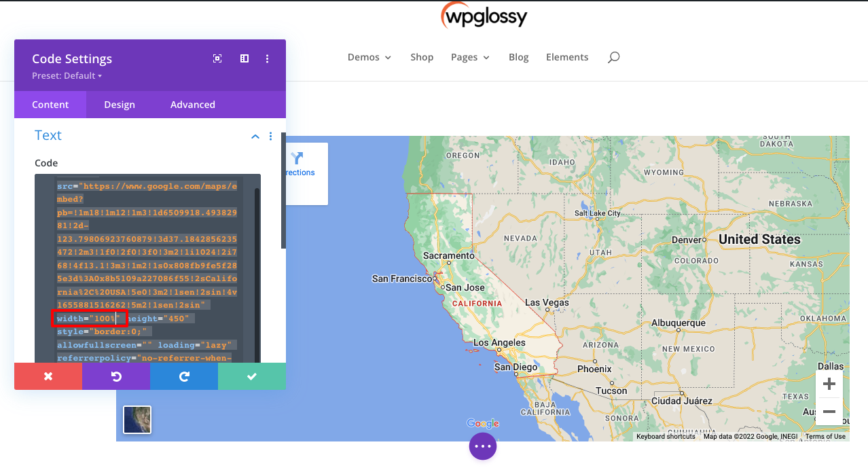The height and width of the screenshot is (470, 868).
Task: Switch to the Advanced tab
Action: coord(193,105)
